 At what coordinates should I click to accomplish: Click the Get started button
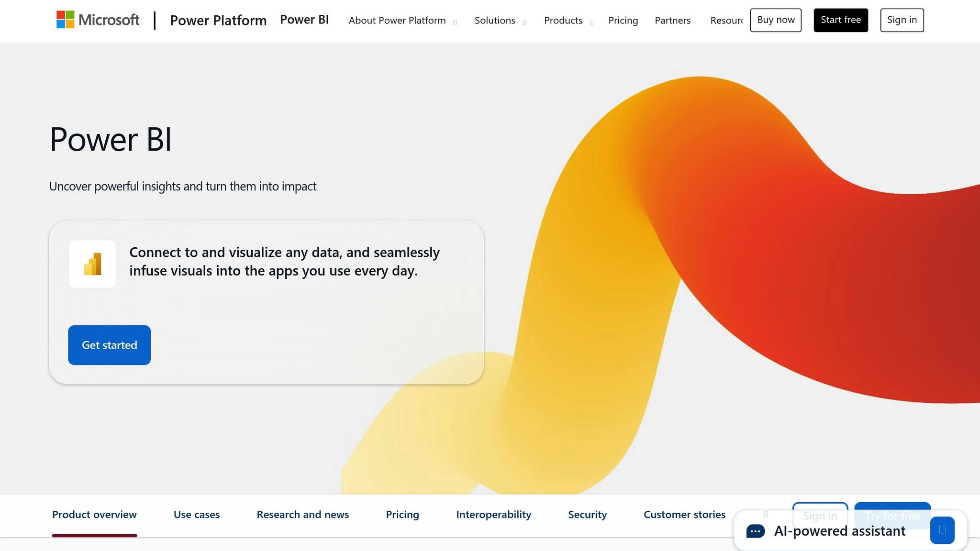[x=109, y=345]
